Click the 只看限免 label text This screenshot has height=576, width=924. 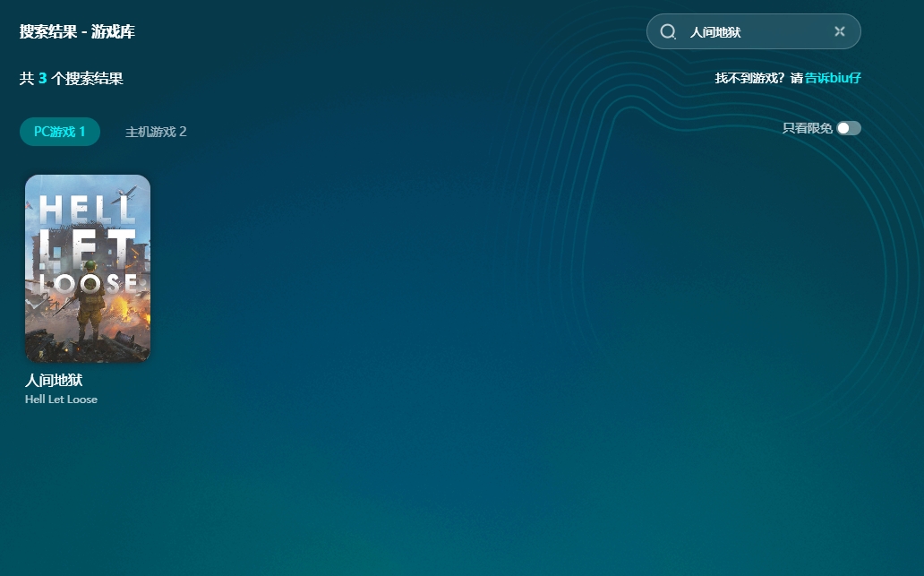(807, 128)
